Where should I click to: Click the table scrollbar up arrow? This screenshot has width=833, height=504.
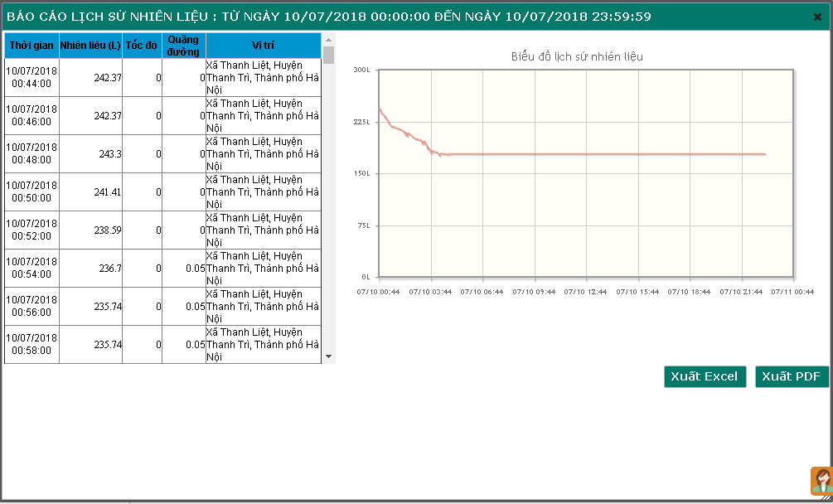pyautogui.click(x=329, y=40)
